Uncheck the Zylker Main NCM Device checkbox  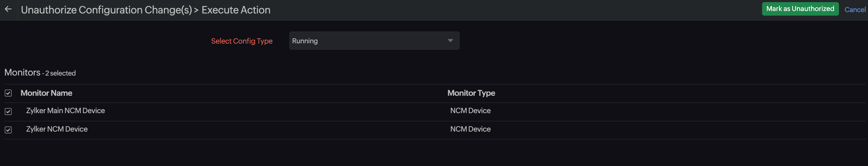pos(8,111)
